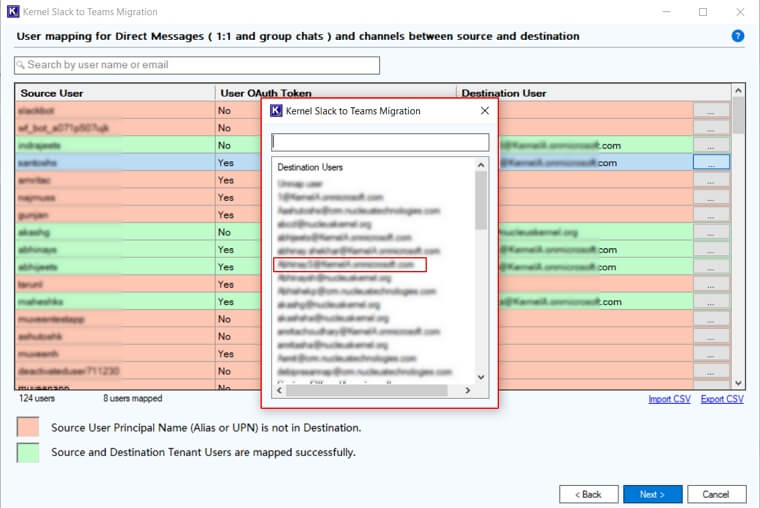Select the 'indrajeets' source user row
Screen dimensions: 760x508
(115, 145)
